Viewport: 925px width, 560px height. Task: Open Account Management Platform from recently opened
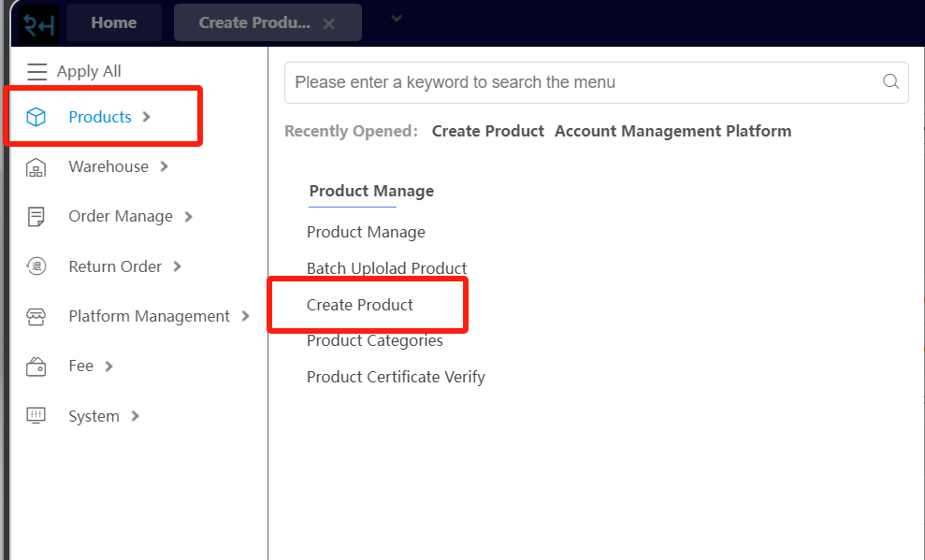[672, 131]
